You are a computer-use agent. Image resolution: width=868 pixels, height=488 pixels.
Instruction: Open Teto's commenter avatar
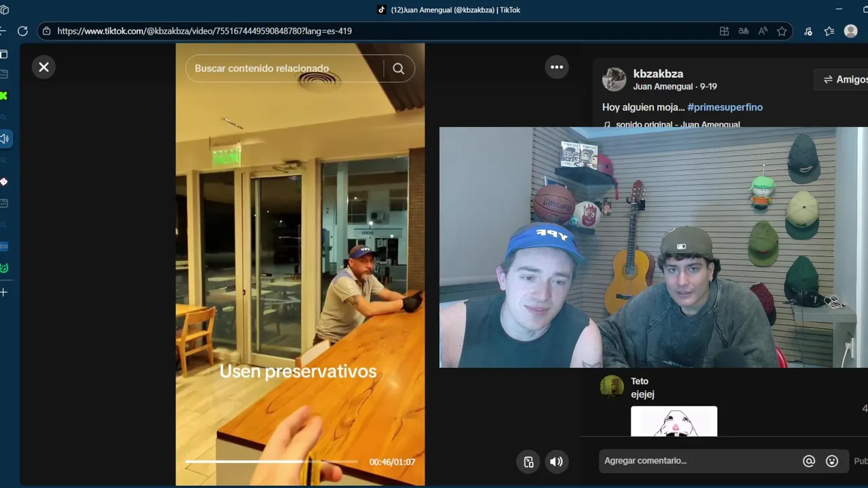(x=612, y=386)
